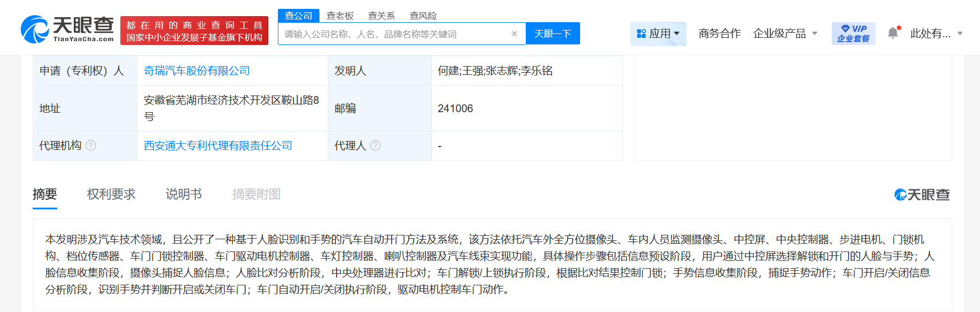
Task: Switch to the 权利要求 tab
Action: 111,194
